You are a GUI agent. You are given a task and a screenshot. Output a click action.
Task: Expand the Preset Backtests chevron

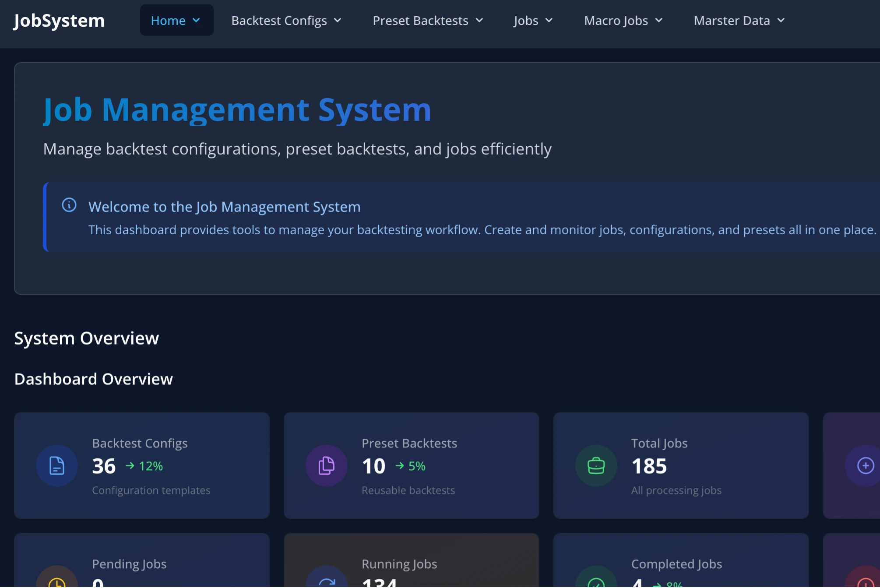click(x=479, y=21)
